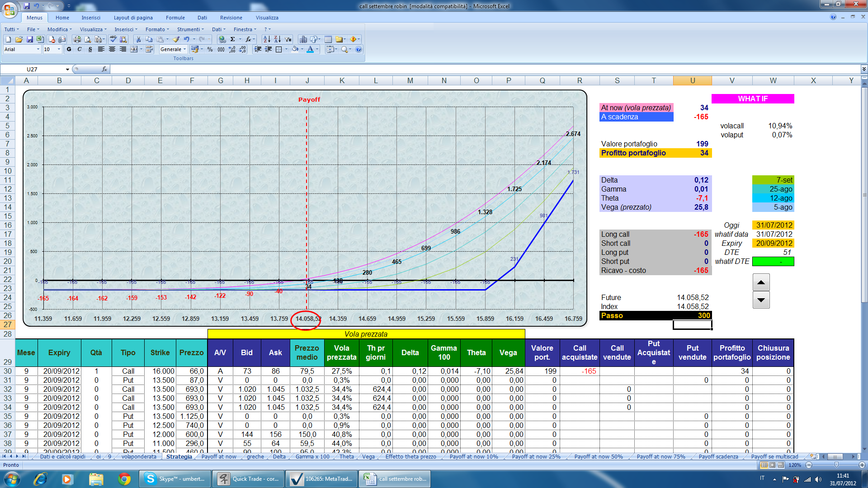Run the ABC spelling check icon
Viewport: 868px width, 488px height.
(113, 40)
